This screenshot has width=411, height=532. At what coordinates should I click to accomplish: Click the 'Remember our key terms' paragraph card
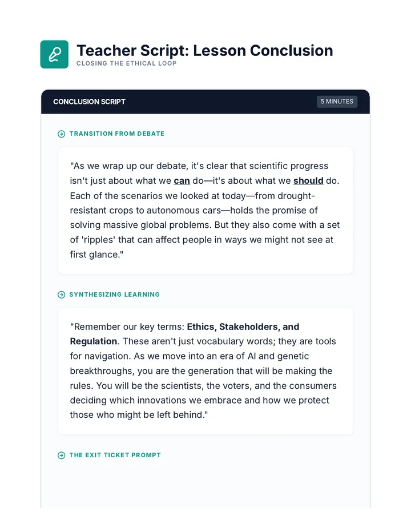click(205, 371)
